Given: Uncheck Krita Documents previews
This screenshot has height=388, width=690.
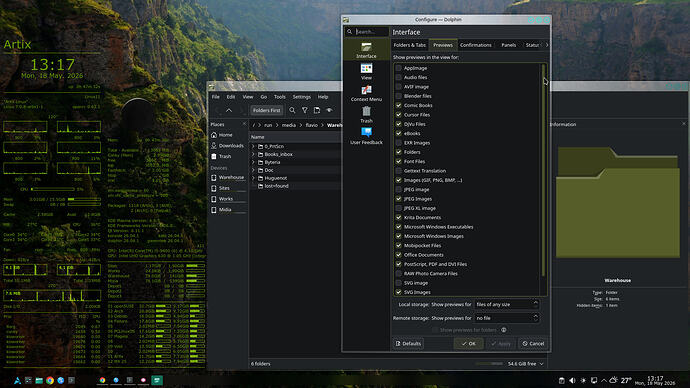Looking at the screenshot, I should 399,217.
